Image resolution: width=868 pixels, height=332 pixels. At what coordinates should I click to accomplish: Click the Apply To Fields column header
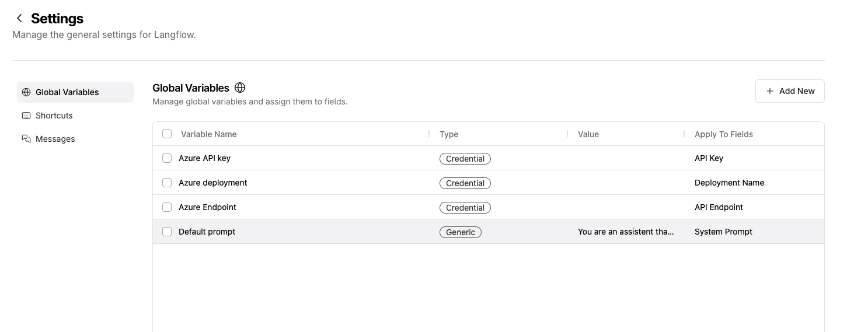pyautogui.click(x=723, y=134)
